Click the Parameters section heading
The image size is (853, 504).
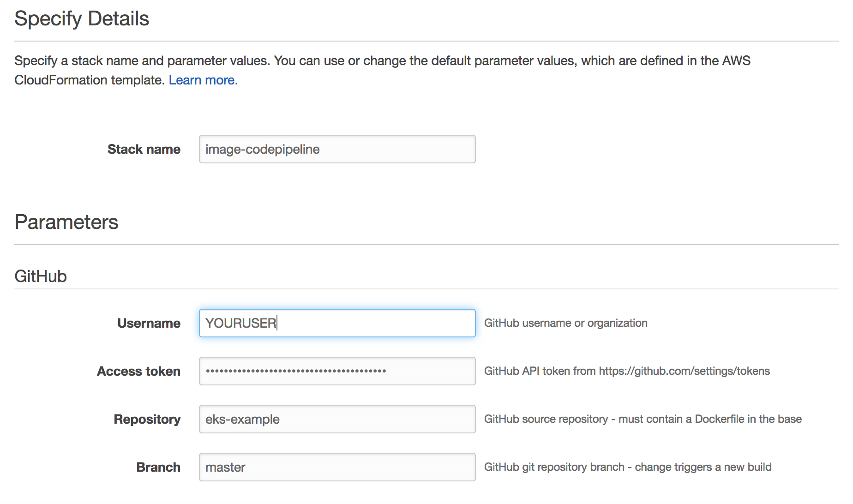(x=66, y=222)
